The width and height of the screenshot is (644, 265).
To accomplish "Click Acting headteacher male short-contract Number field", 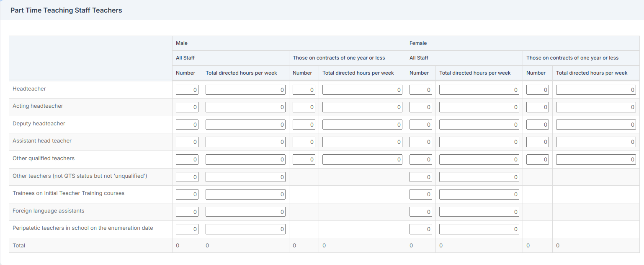I will click(x=304, y=107).
